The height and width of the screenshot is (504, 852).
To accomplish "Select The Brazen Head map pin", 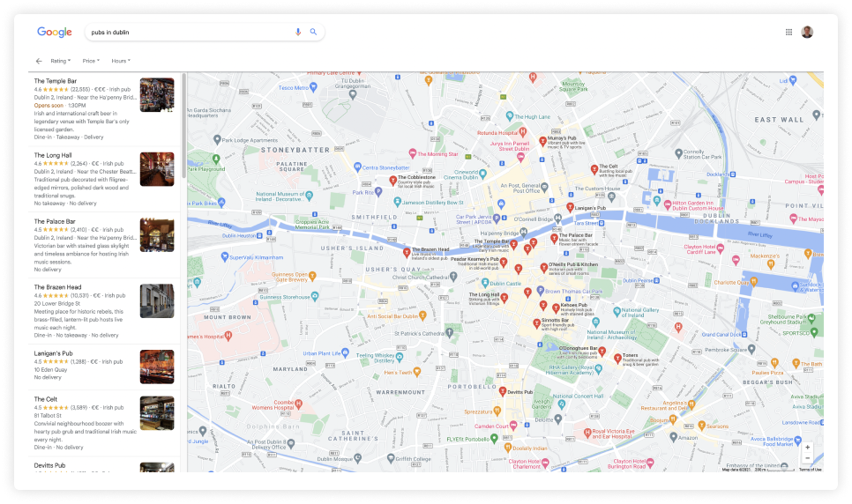I will [407, 252].
